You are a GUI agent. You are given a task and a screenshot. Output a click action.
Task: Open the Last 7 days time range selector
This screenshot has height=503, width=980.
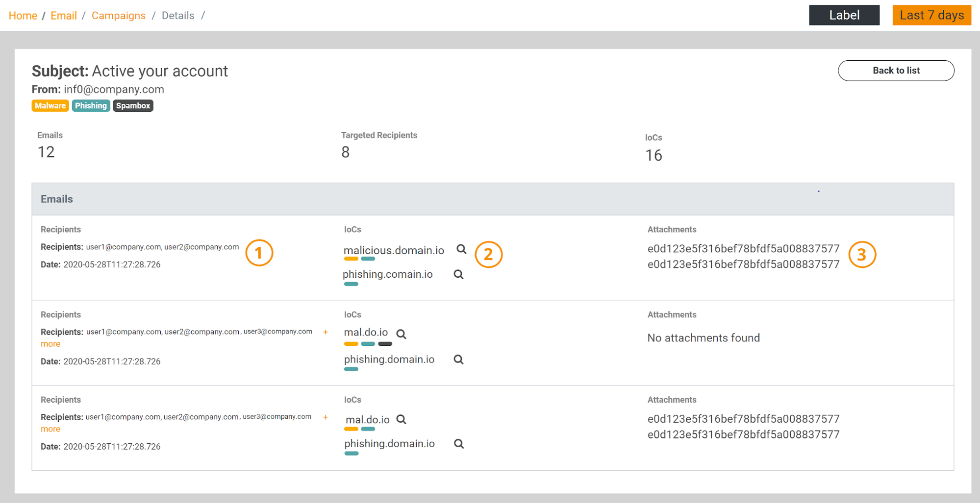coord(931,15)
